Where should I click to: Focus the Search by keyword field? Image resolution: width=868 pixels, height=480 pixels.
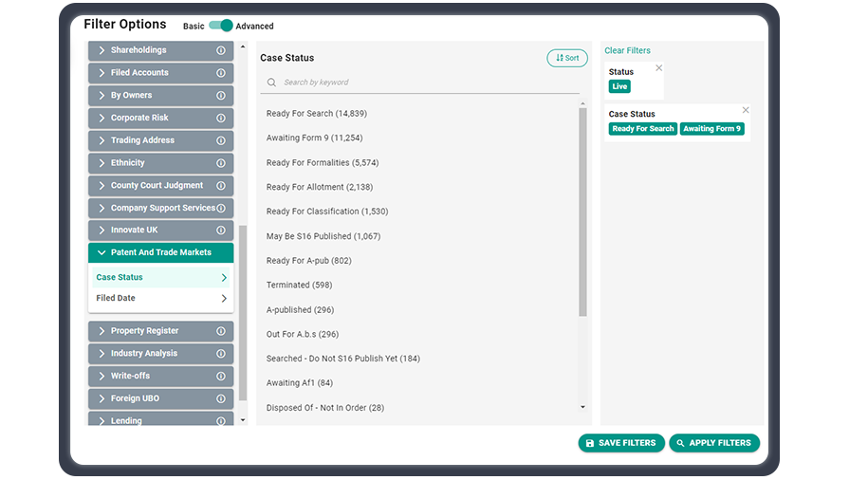tap(420, 83)
